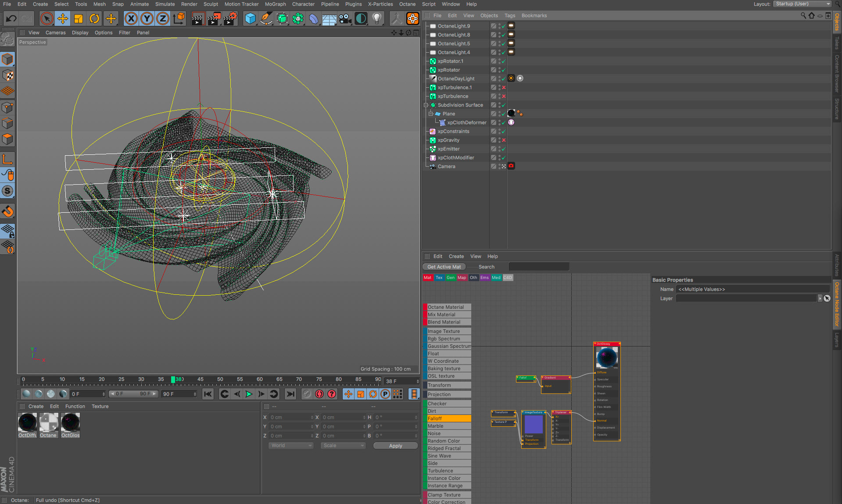Open Edit Render Settings icon

click(x=230, y=18)
